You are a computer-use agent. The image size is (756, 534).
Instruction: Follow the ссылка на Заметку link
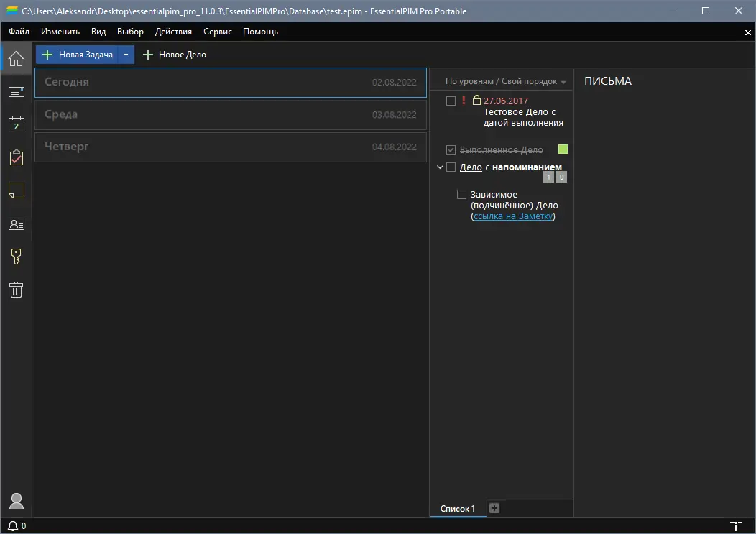(x=513, y=216)
